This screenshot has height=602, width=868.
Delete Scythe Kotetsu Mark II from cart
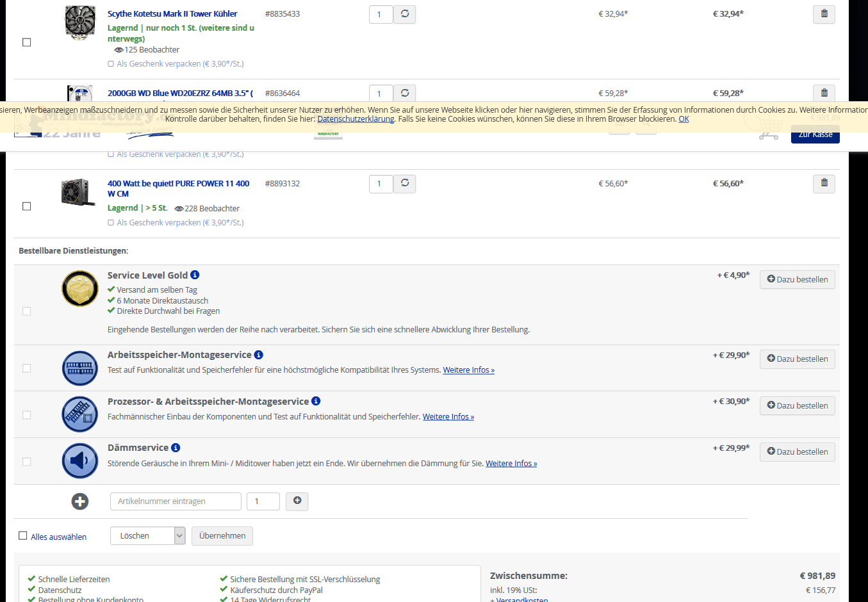pyautogui.click(x=824, y=14)
